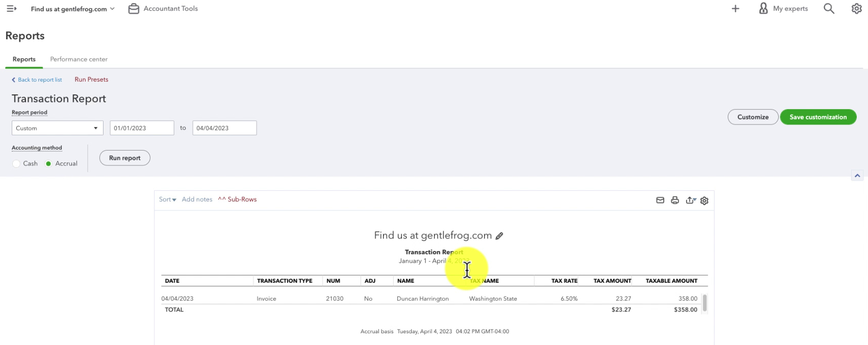868x345 pixels.
Task: Email the report via envelope icon
Action: [660, 200]
